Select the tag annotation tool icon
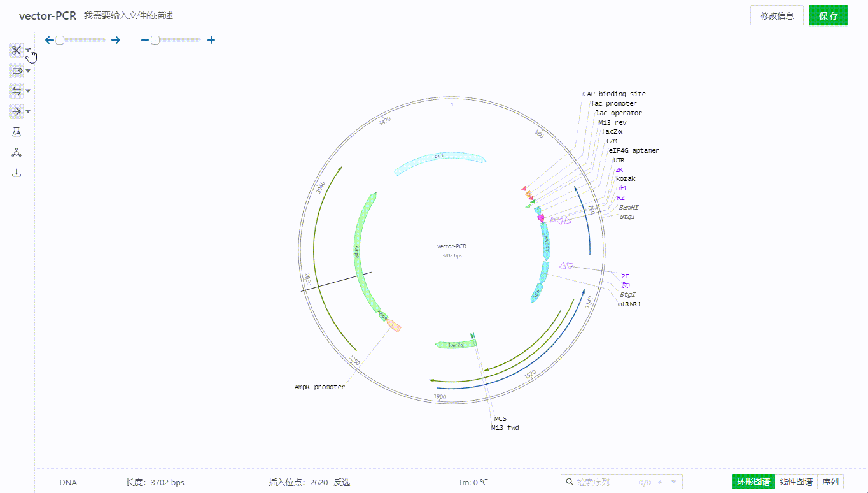868x493 pixels. (16, 71)
